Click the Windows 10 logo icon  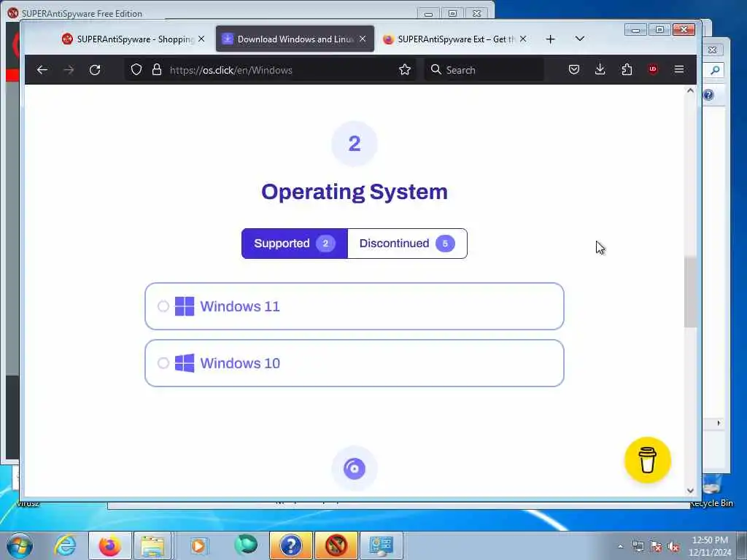pos(185,363)
